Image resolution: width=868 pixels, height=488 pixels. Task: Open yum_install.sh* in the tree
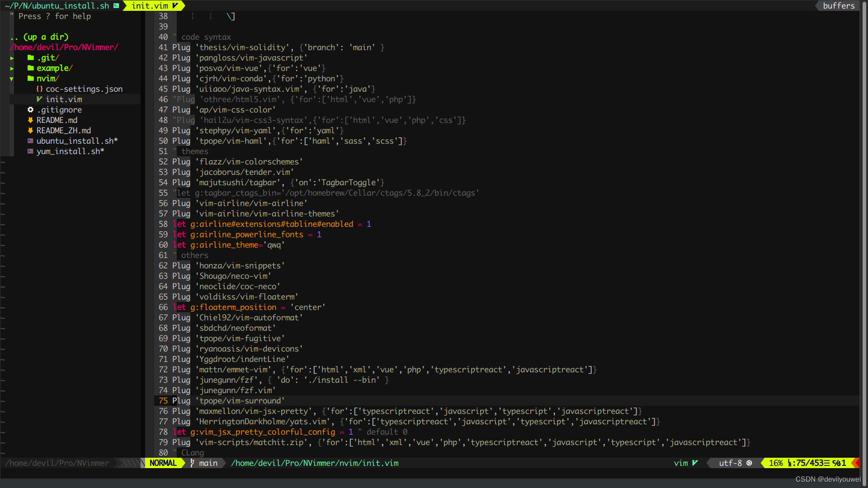pos(71,151)
